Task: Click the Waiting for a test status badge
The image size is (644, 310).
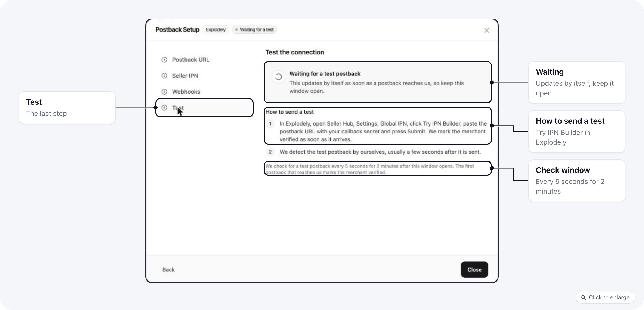Action: (x=254, y=30)
